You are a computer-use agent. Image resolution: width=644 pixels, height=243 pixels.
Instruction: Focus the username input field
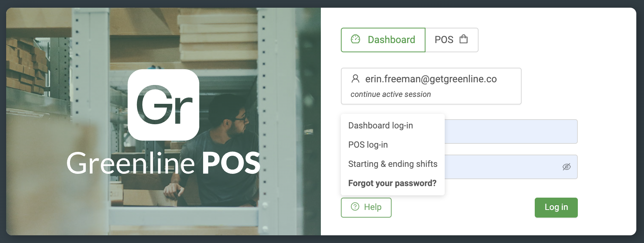tap(511, 131)
